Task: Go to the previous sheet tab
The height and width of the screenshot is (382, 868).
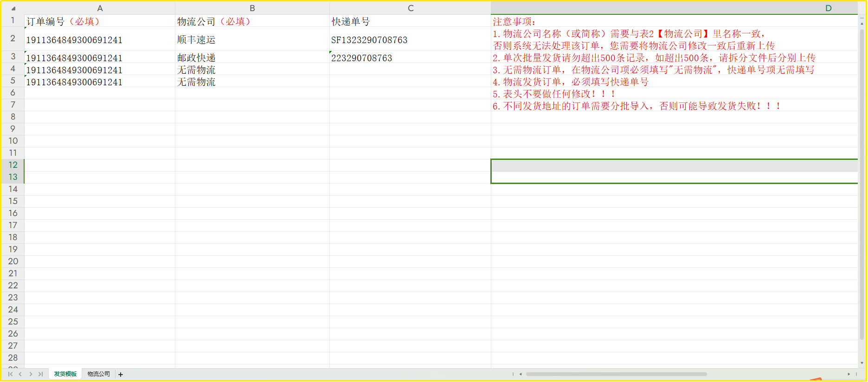Action: (x=20, y=374)
